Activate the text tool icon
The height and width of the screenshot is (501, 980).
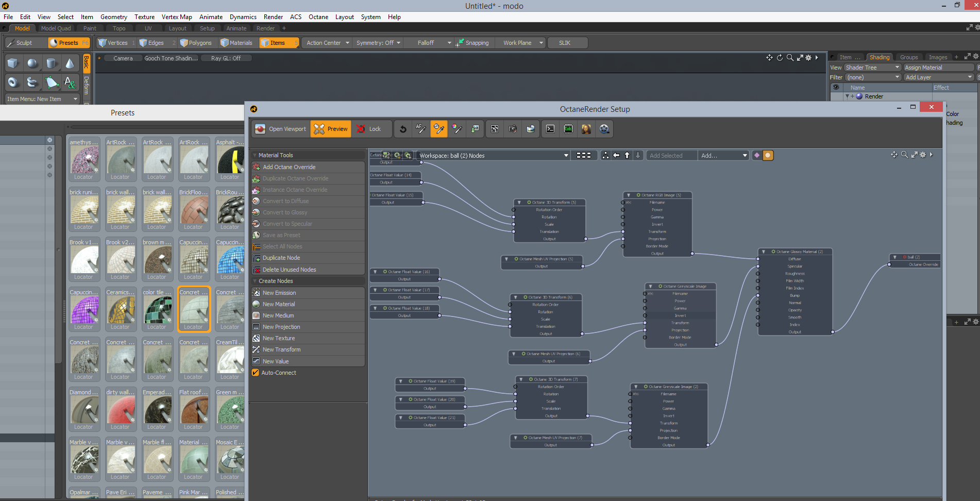coord(70,82)
